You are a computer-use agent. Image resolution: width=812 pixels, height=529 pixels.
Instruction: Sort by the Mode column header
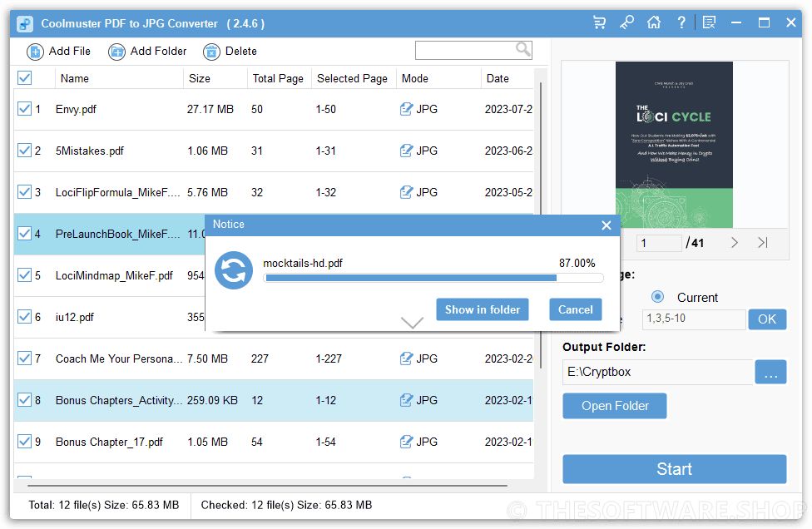[x=438, y=78]
